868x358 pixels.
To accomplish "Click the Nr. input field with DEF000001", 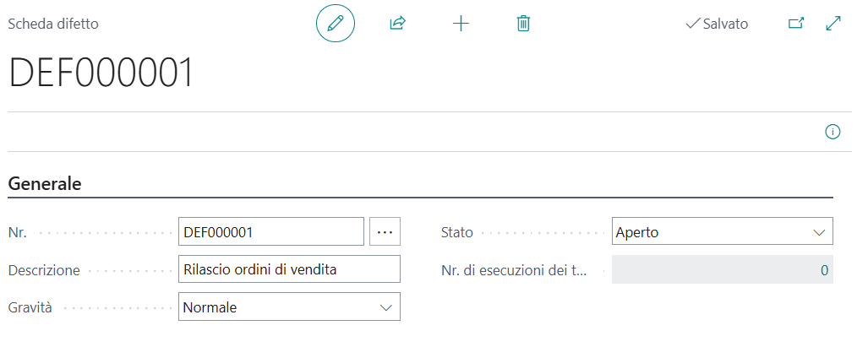I will 270,231.
